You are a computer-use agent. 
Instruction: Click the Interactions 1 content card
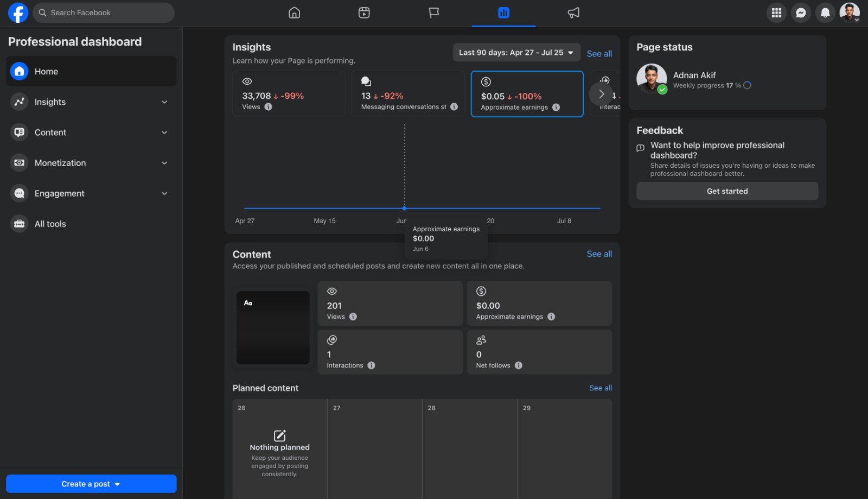click(390, 352)
